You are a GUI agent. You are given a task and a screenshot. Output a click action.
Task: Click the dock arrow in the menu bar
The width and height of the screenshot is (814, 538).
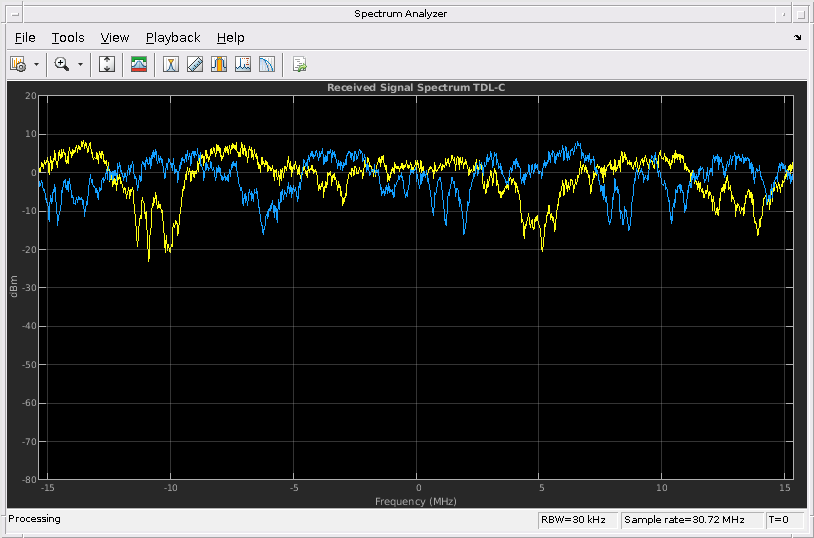coord(797,38)
